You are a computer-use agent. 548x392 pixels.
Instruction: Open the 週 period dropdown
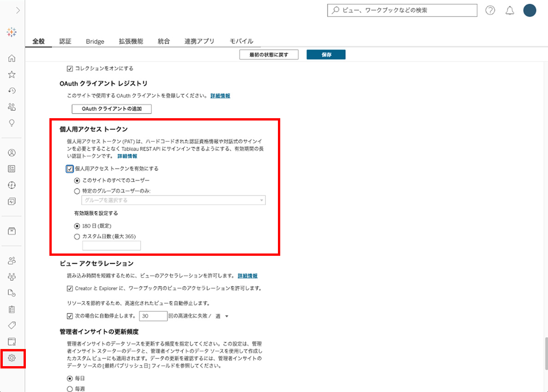tap(222, 316)
